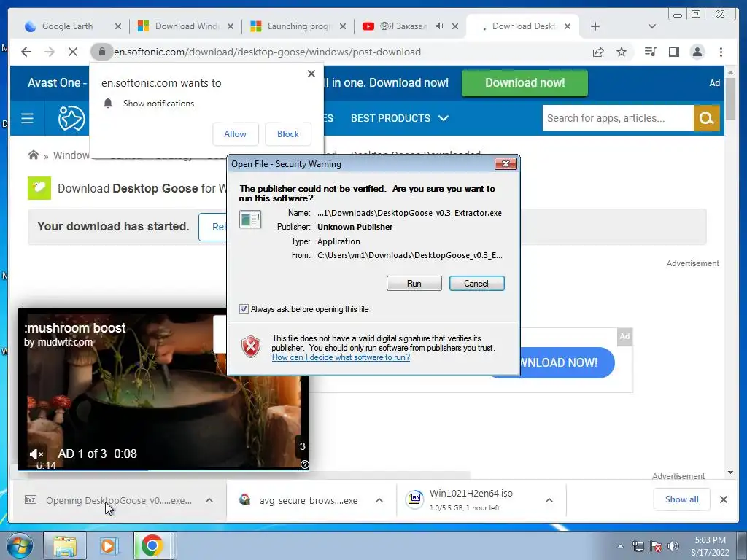Click the blue DOWNLOAD NOW! ad button
Screen dimensions: 747x560
click(x=567, y=362)
